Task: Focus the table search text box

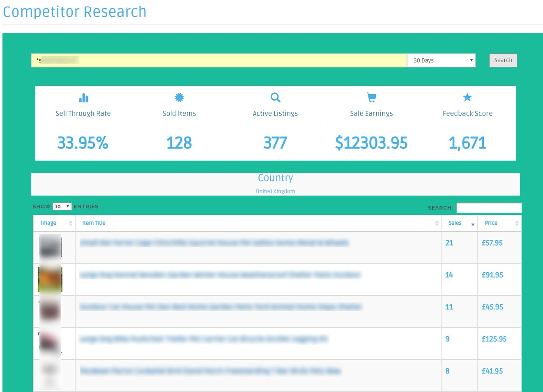Action: click(488, 208)
